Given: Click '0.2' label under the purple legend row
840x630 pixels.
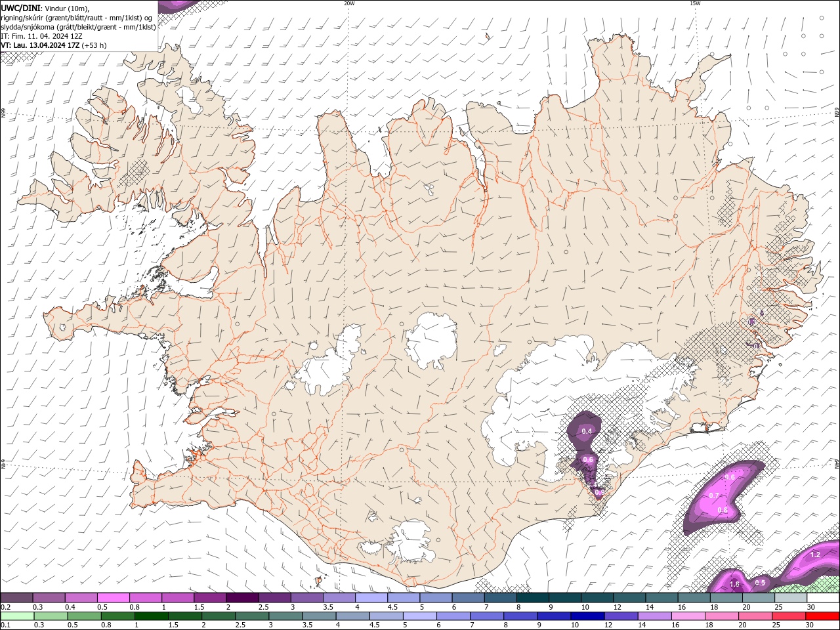Looking at the screenshot, I should coord(5,607).
